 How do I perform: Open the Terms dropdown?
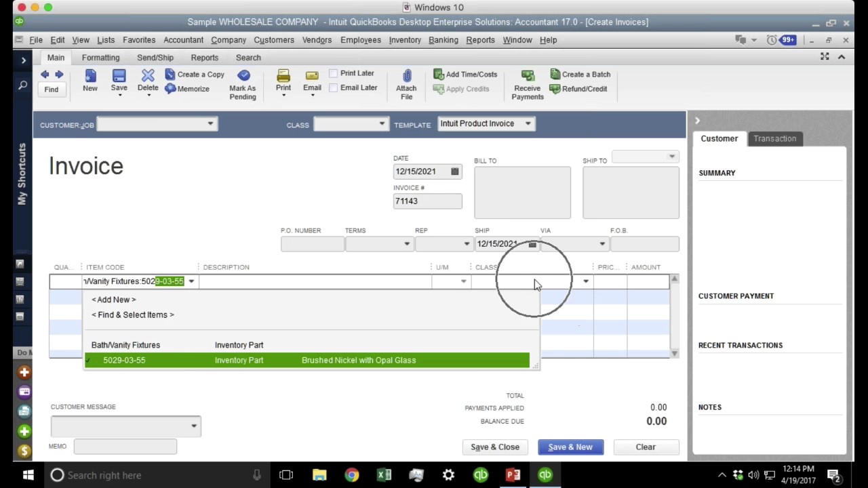407,244
